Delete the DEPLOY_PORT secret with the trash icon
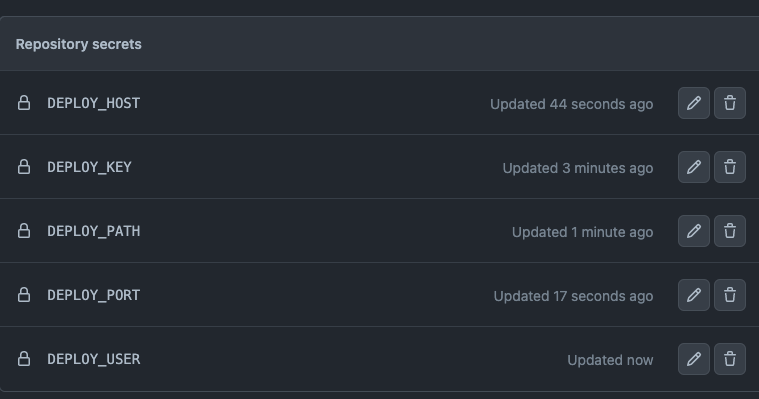The image size is (759, 399). [730, 295]
